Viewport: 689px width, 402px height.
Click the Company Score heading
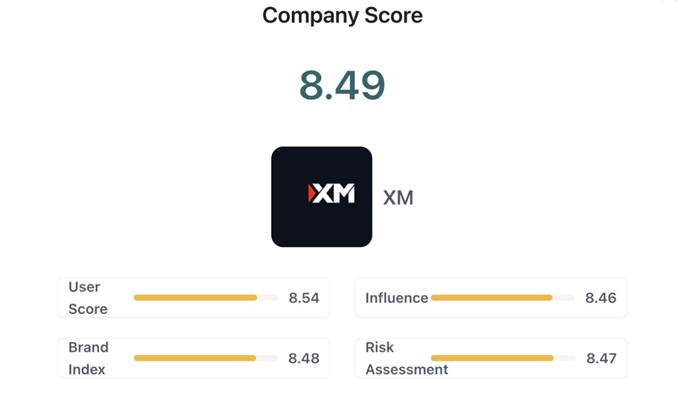pyautogui.click(x=342, y=16)
